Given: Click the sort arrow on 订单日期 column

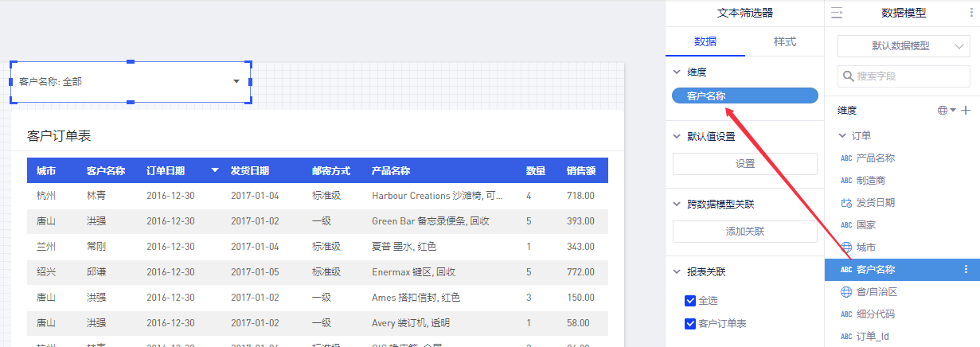Looking at the screenshot, I should point(215,171).
